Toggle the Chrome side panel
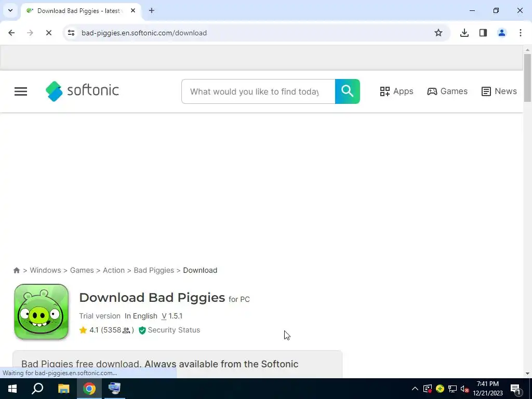This screenshot has height=399, width=532. 483,33
